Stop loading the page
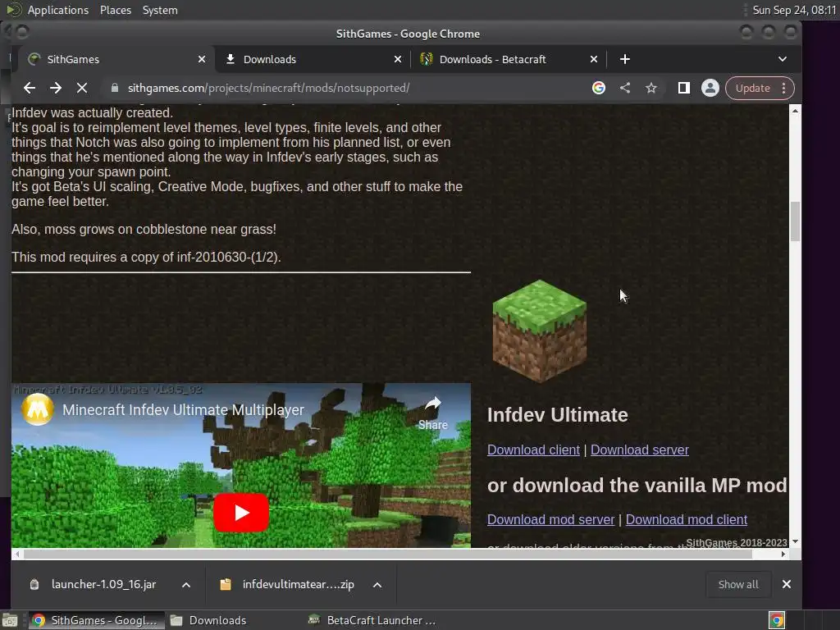Image resolution: width=840 pixels, height=630 pixels. (82, 88)
